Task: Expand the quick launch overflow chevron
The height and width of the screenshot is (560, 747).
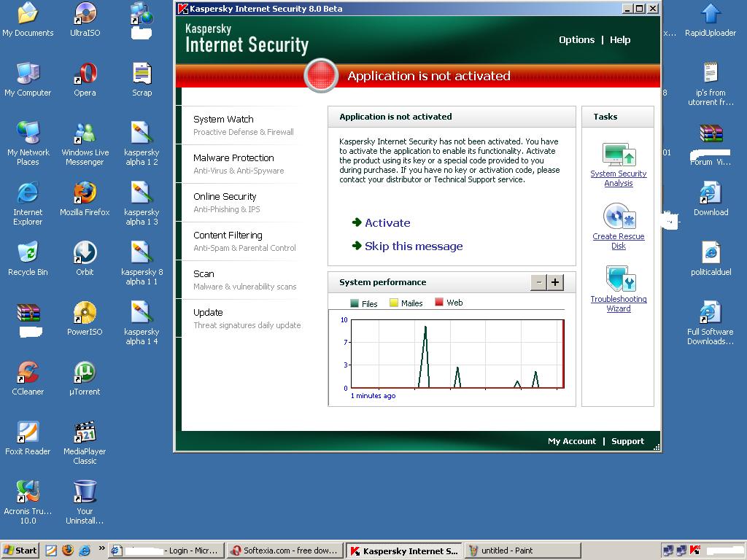Action: (101, 548)
